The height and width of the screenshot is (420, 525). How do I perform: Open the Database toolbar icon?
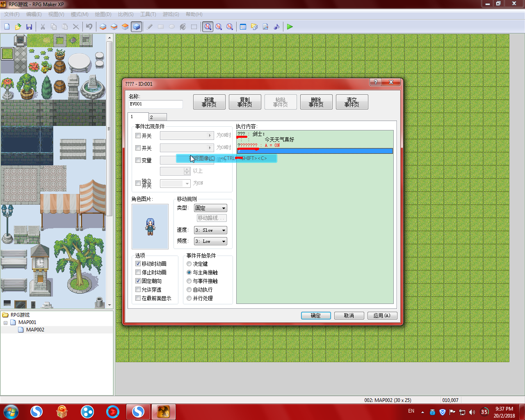[243, 27]
